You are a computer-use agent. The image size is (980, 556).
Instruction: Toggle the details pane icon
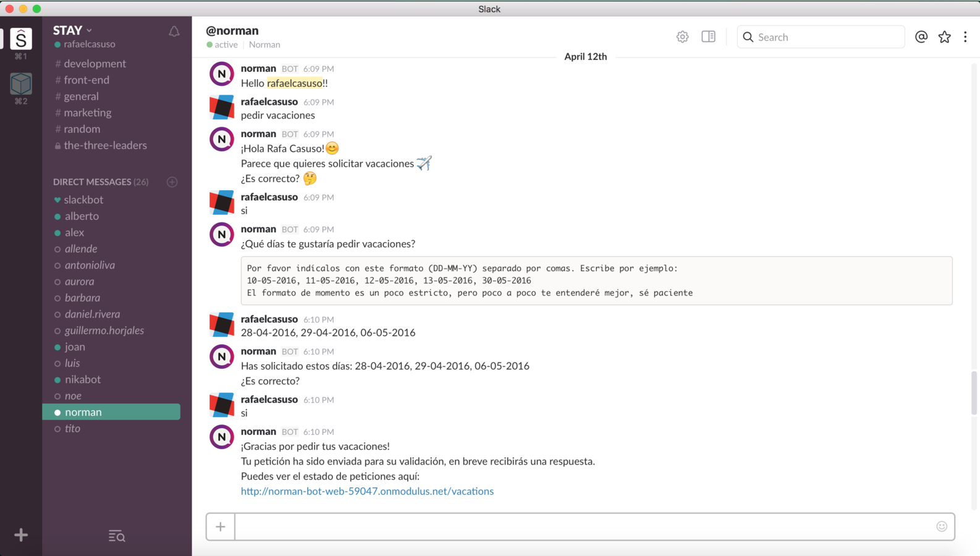[x=708, y=37]
